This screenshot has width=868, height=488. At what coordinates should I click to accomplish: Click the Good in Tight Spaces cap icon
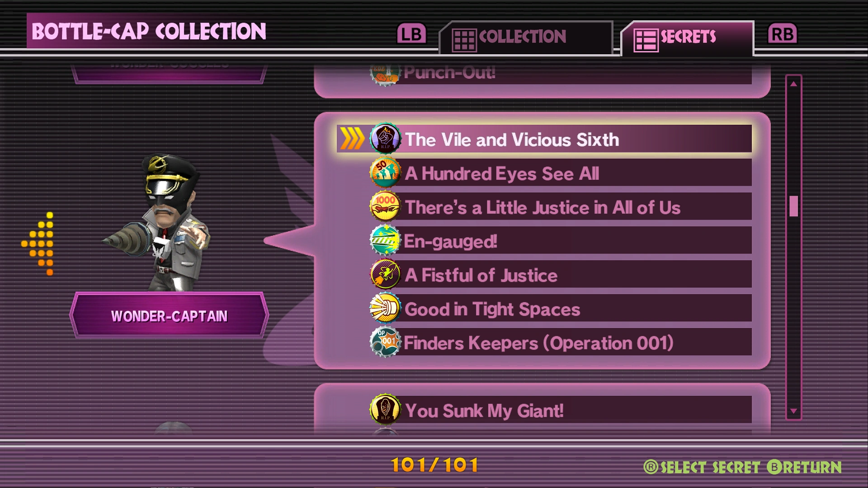385,308
